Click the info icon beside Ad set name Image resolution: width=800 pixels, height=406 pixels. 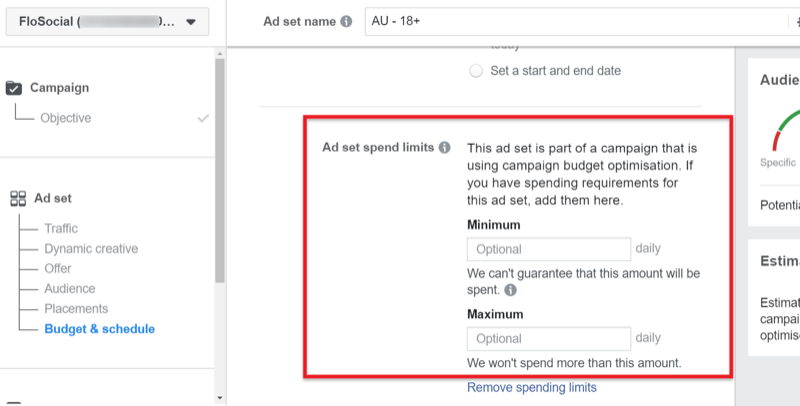click(x=346, y=21)
